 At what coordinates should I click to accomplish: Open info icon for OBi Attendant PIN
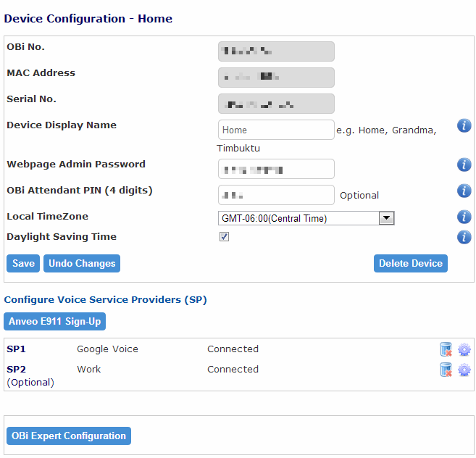[x=464, y=191]
